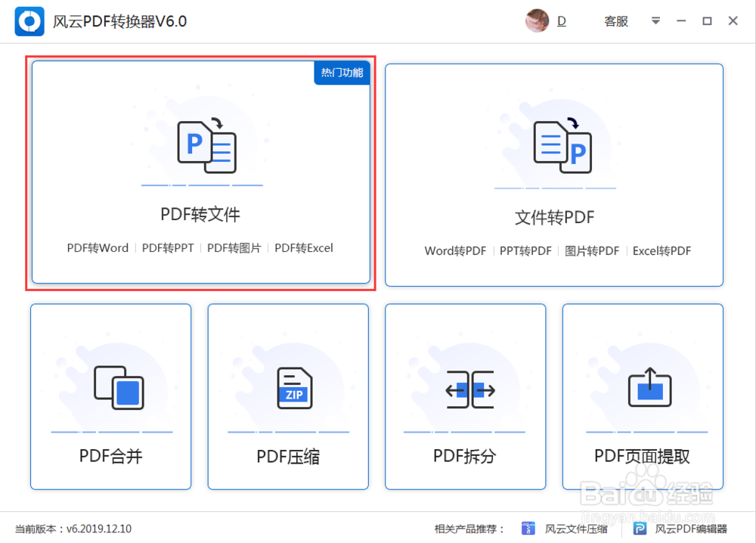
Task: Click the PDF拆分 split icon
Action: (x=470, y=389)
